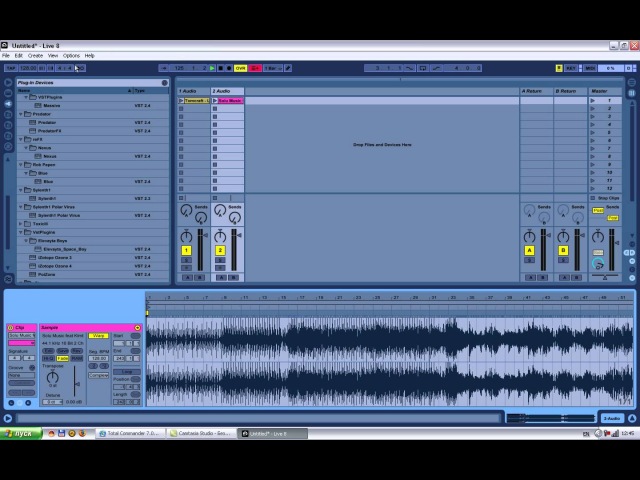Open Total Commander from taskbar
Screen dimensions: 640x480
(130, 433)
